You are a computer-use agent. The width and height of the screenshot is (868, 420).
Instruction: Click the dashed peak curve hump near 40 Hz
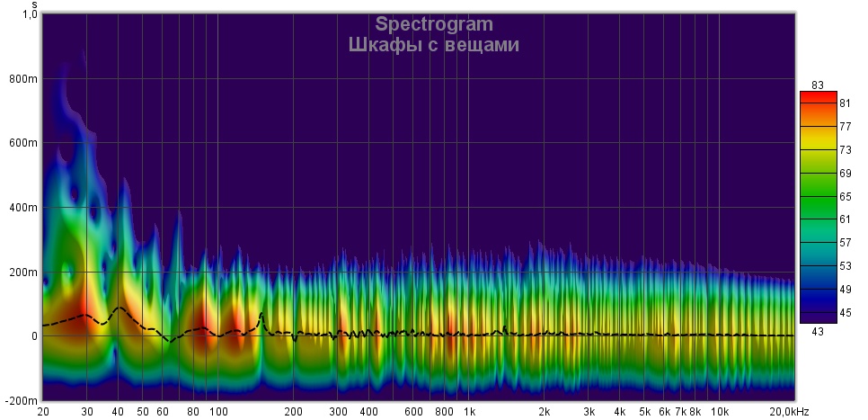120,308
